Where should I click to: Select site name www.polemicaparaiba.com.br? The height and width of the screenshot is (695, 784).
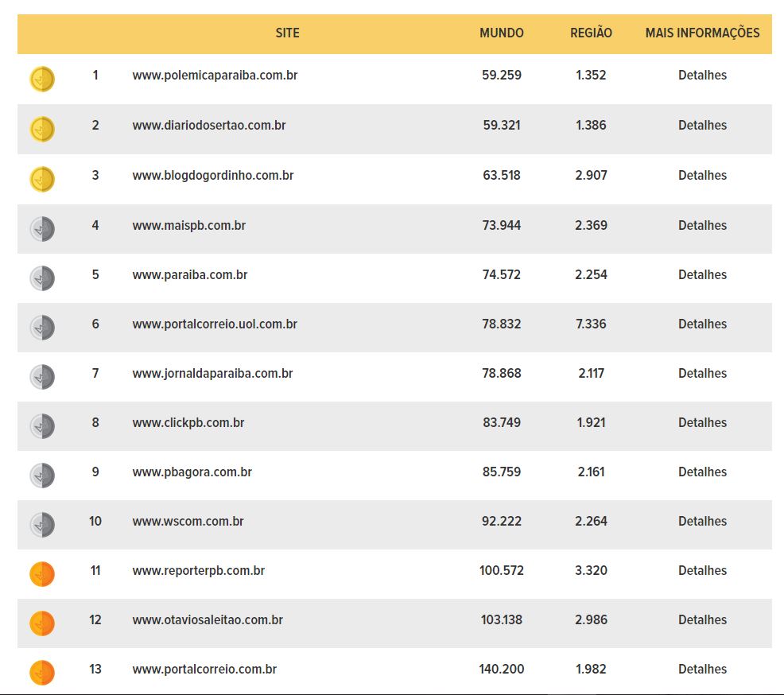(x=215, y=76)
